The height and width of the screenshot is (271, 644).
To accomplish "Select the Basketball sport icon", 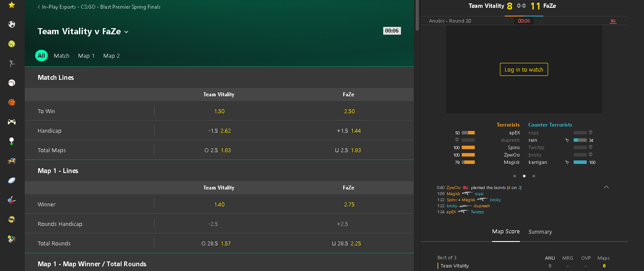I will coord(12,102).
